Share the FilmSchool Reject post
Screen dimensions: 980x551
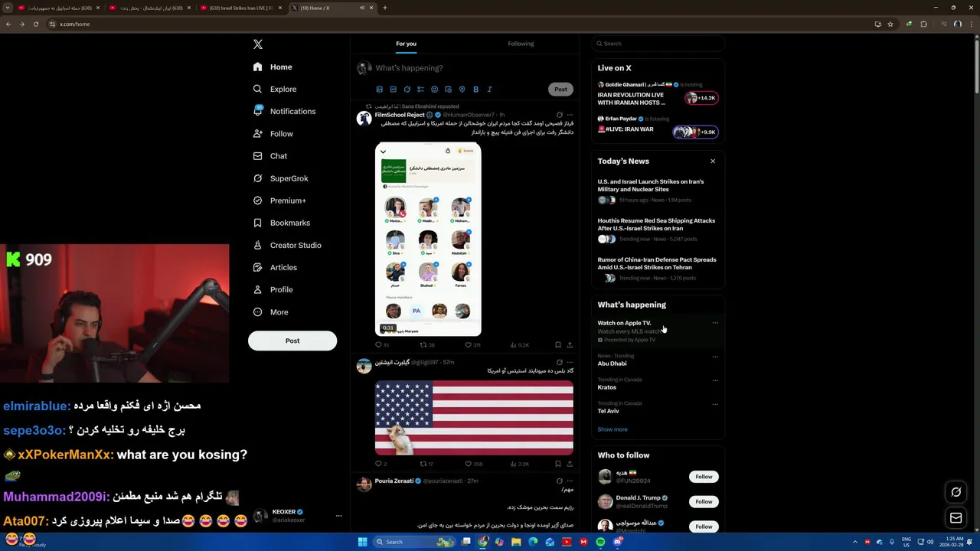coord(570,345)
